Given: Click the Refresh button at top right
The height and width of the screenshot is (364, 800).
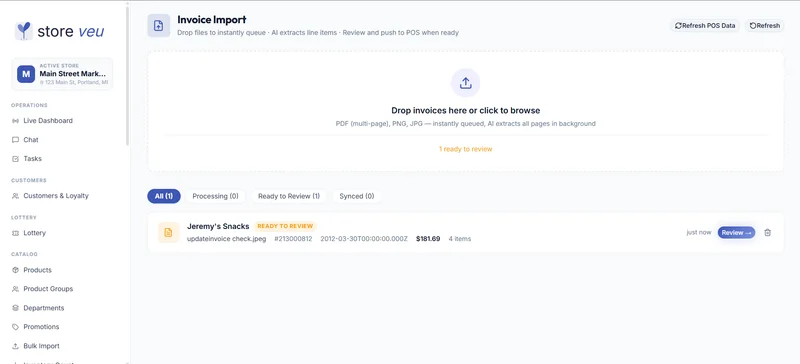Looking at the screenshot, I should coord(765,26).
